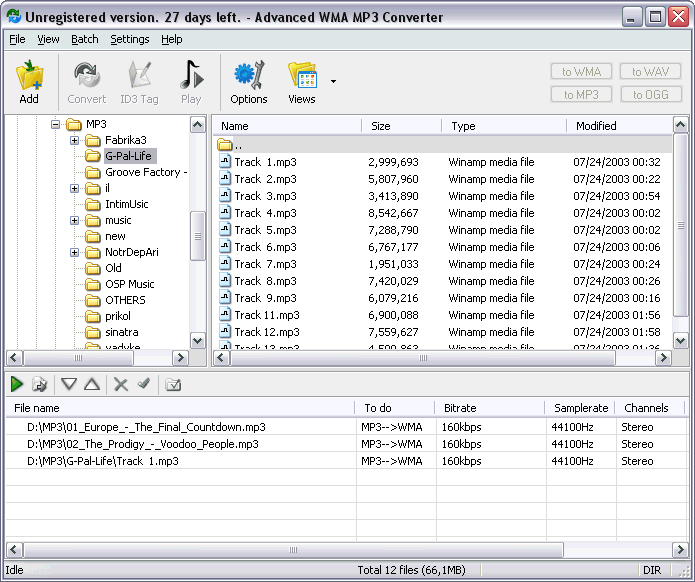Select the Final_Countdown.mp3 batch row
The width and height of the screenshot is (695, 582).
pyautogui.click(x=346, y=427)
